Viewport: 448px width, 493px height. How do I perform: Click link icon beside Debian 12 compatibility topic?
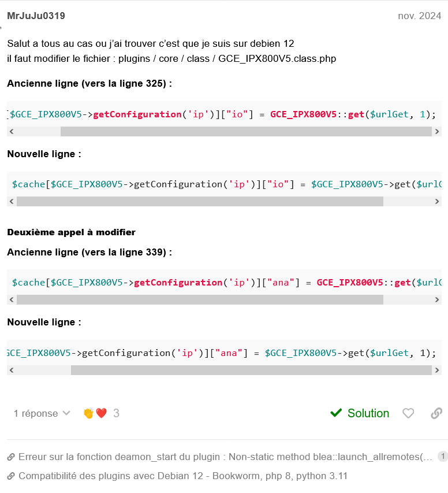pyautogui.click(x=11, y=477)
